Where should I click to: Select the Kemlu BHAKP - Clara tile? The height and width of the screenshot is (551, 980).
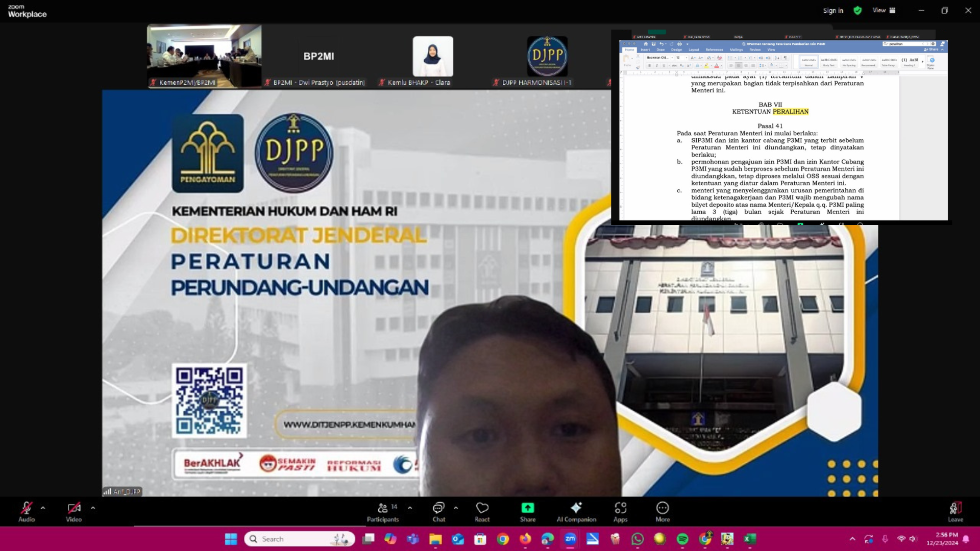coord(433,56)
